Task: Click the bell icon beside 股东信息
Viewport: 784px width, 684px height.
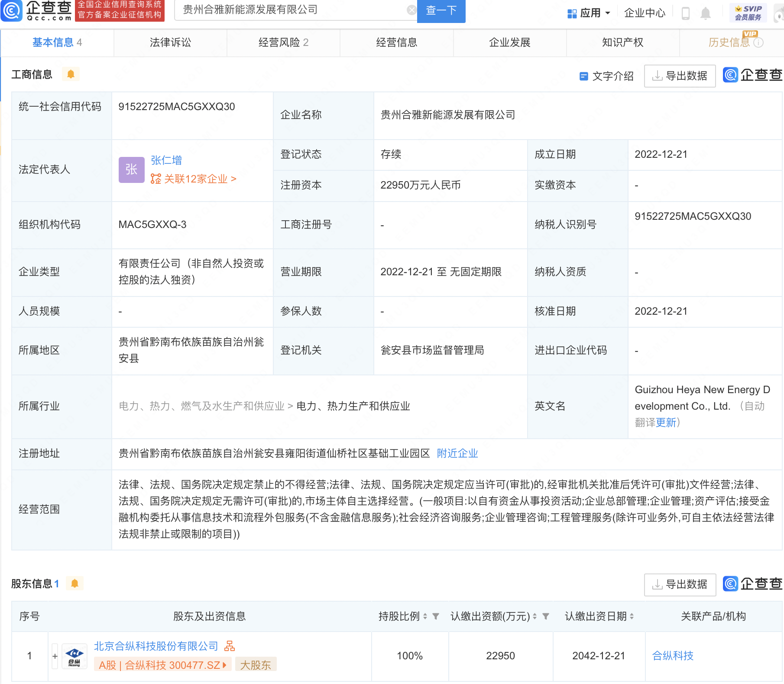Action: pos(75,583)
